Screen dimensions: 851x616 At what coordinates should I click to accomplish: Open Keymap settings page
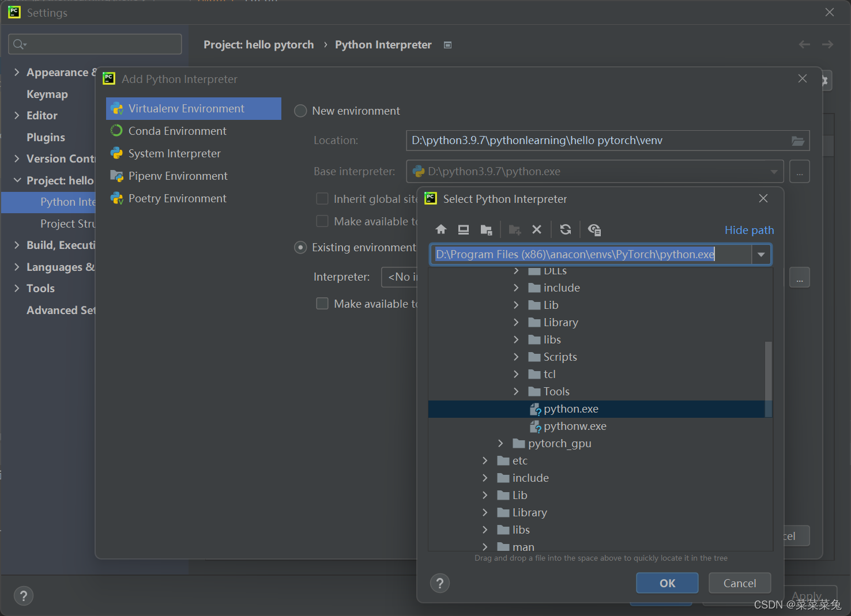tap(47, 94)
